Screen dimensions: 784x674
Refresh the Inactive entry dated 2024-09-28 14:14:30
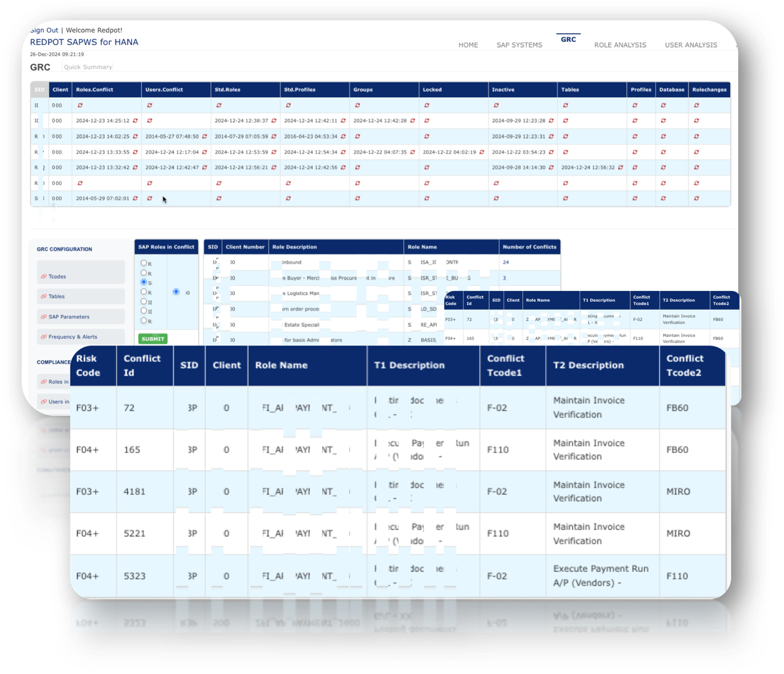click(x=551, y=168)
